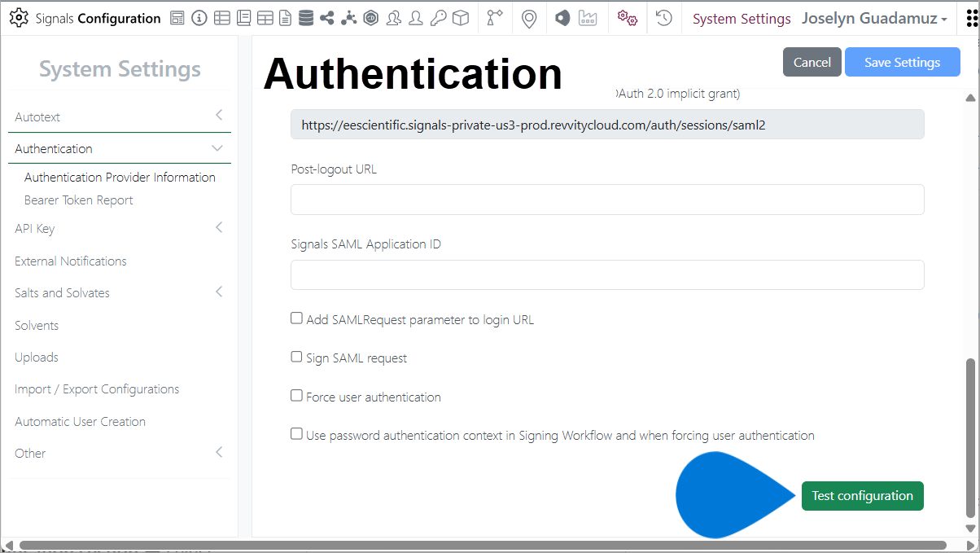The image size is (980, 553).
Task: Open the database stack icon
Action: [x=306, y=18]
